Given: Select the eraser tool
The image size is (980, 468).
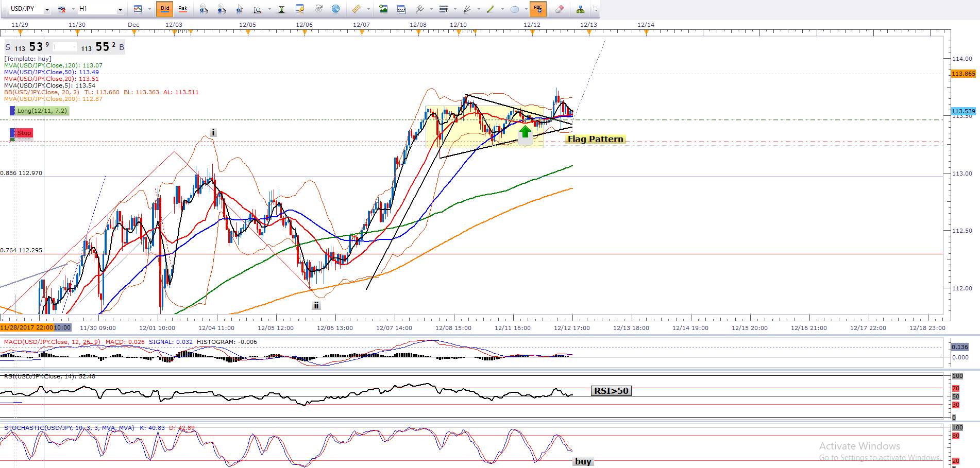Looking at the screenshot, I should pyautogui.click(x=560, y=9).
